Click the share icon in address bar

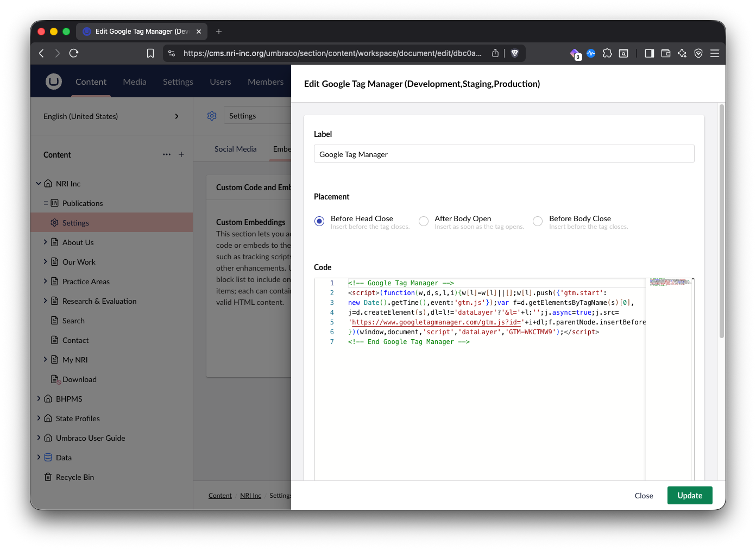coord(495,53)
